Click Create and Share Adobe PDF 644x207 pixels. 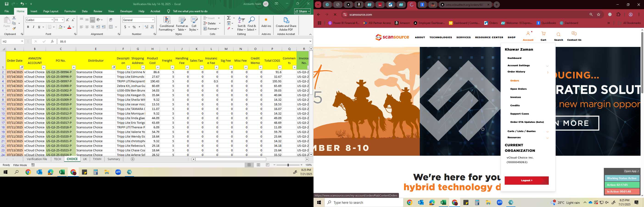click(286, 24)
